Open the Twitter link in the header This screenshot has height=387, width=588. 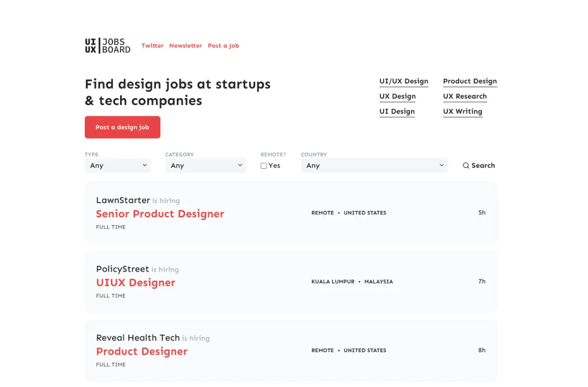152,46
